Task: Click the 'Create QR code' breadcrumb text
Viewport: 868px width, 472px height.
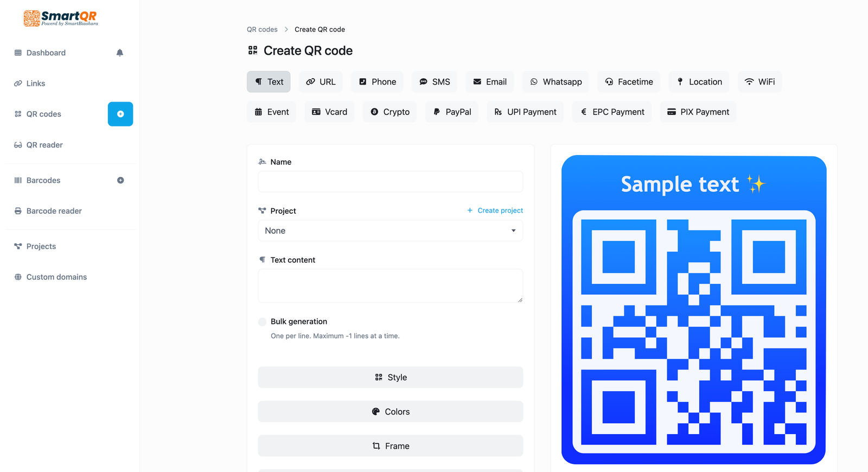Action: (320, 29)
